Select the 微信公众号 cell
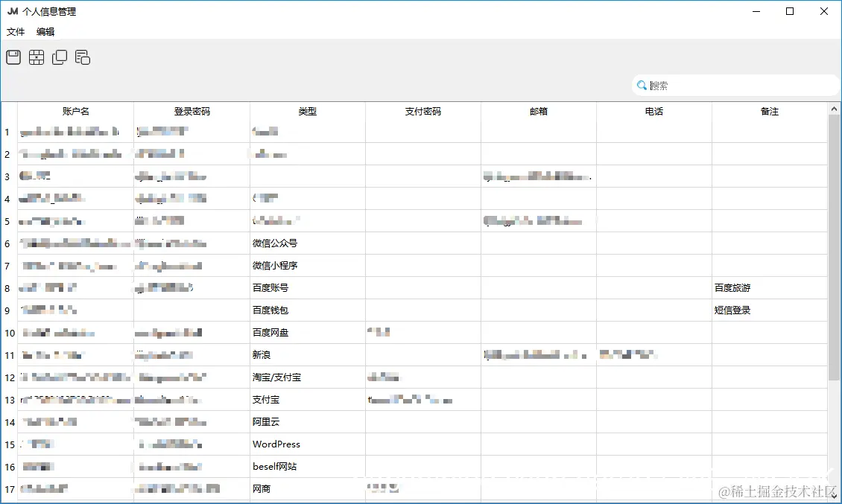Viewport: 842px width, 504px height. tap(308, 243)
